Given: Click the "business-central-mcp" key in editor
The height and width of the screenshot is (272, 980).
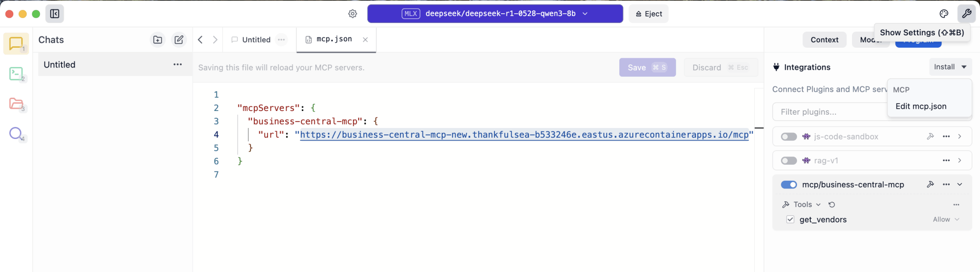Looking at the screenshot, I should 305,122.
